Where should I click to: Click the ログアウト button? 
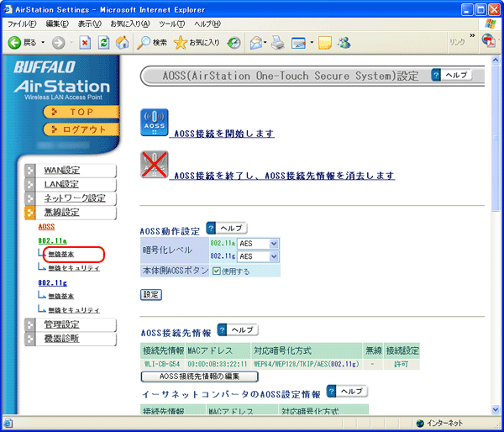81,129
